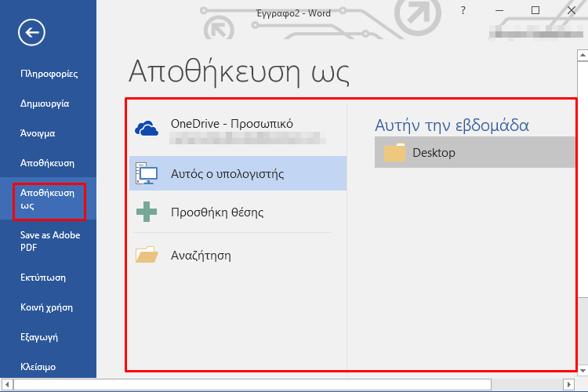Viewport: 588px width, 392px height.
Task: Click the horizontal scrollbar left arrow
Action: point(7,384)
